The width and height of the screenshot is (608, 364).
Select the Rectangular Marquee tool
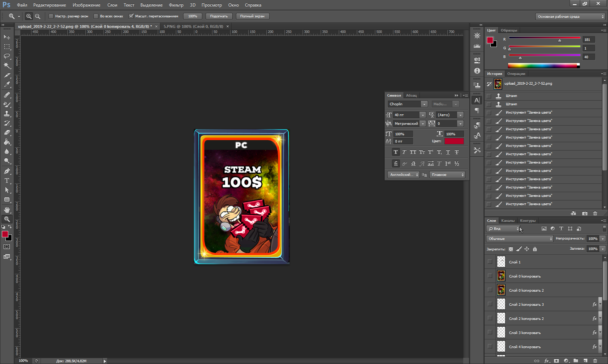point(7,47)
